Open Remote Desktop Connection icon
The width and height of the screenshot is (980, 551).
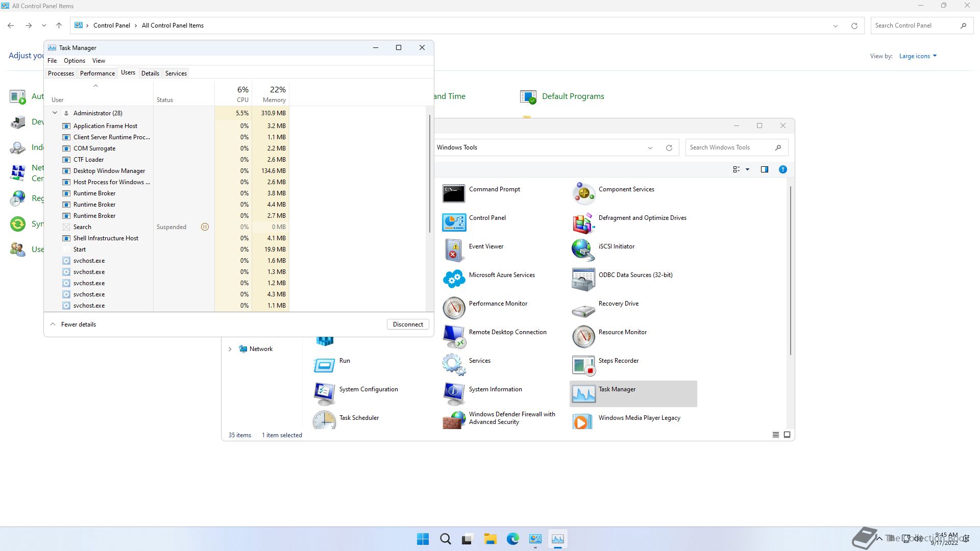click(454, 336)
